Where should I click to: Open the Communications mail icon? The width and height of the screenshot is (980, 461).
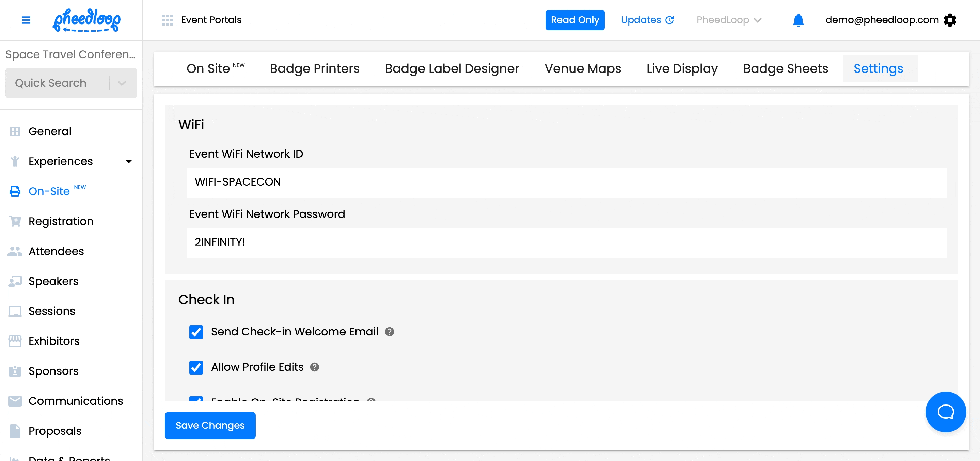point(15,401)
